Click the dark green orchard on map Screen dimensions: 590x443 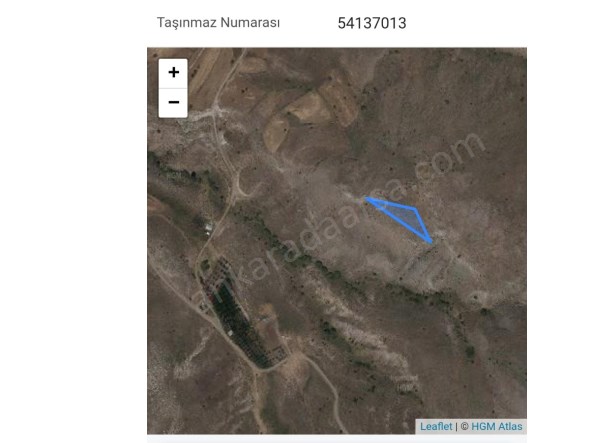coord(233,318)
